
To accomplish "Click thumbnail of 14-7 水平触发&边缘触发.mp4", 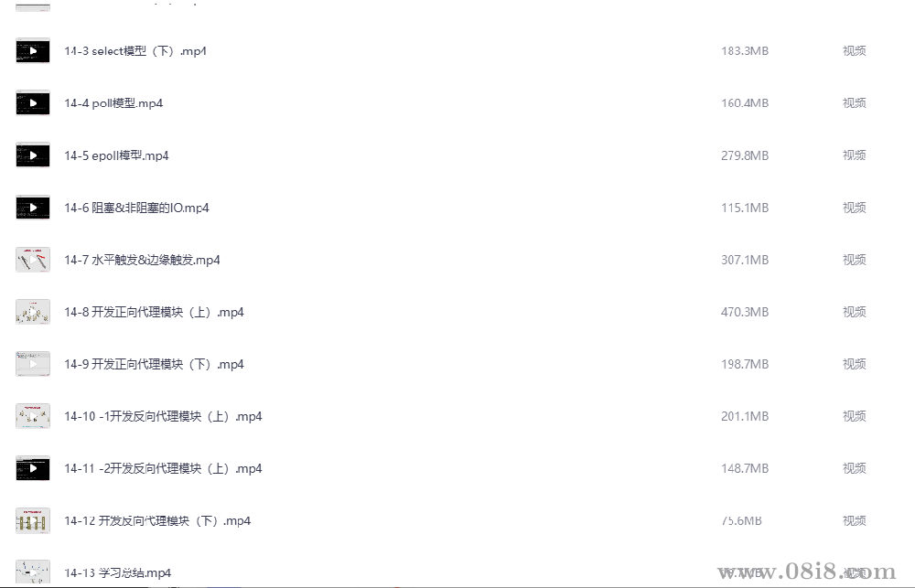I will coord(33,260).
